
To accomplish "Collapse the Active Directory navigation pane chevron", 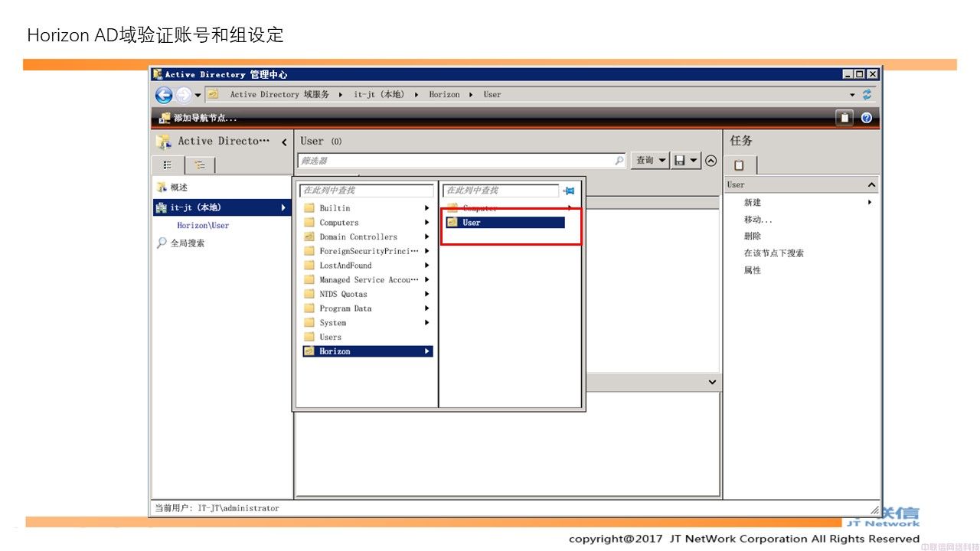I will coord(284,142).
